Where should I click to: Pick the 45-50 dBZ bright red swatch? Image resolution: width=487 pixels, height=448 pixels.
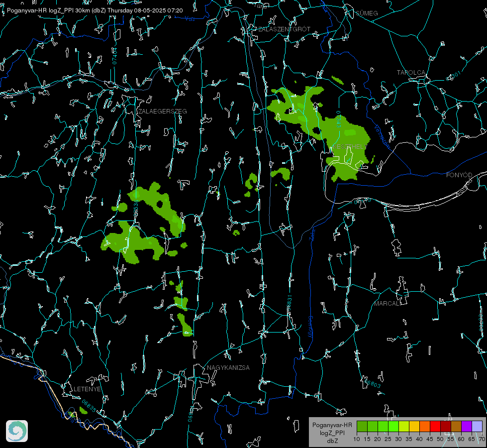[435, 426]
